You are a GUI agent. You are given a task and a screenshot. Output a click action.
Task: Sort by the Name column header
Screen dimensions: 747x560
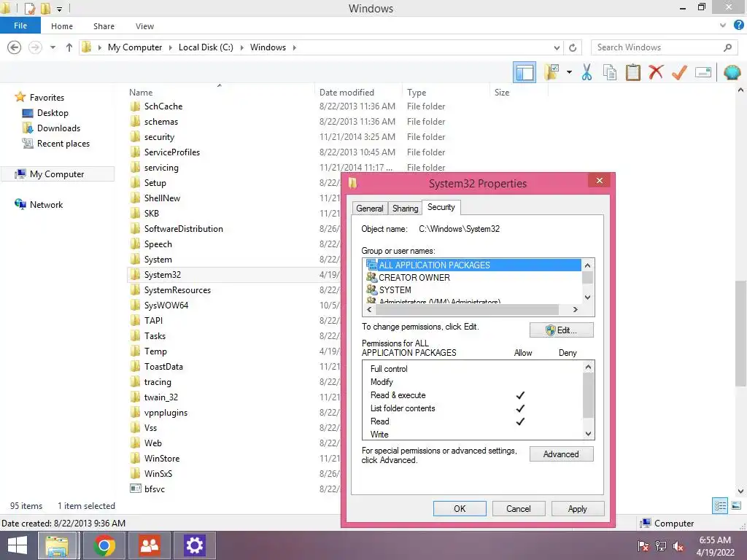coord(141,93)
